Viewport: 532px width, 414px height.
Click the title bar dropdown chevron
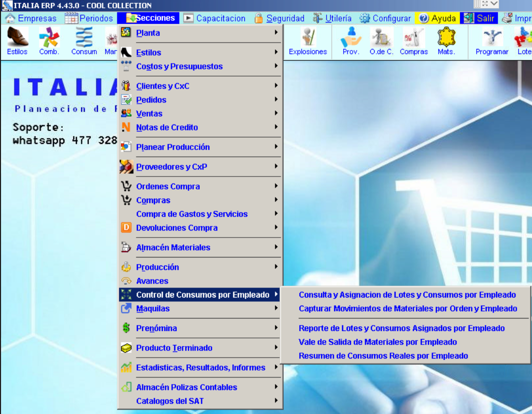(x=494, y=3)
